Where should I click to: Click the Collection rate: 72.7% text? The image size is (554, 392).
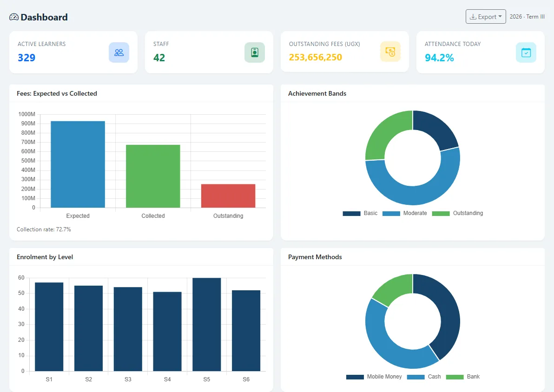pyautogui.click(x=44, y=229)
